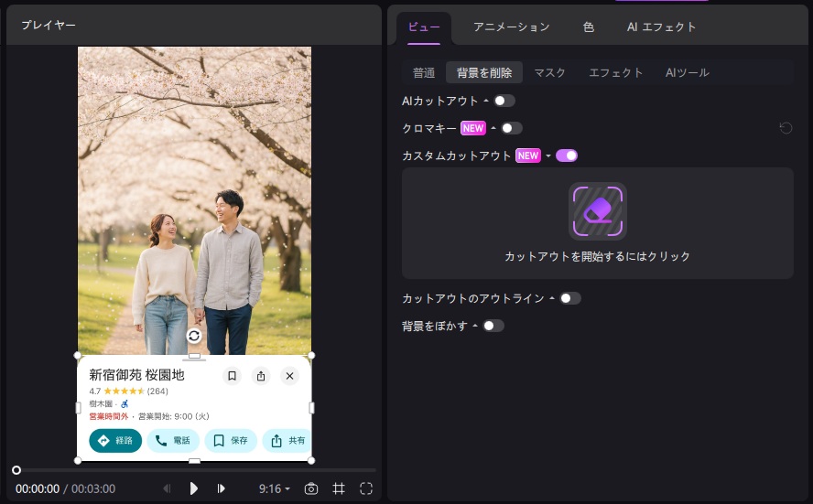Screen dimensions: 813x504
Task: Enable the カットアウトのアウトライン toggle
Action: [570, 298]
